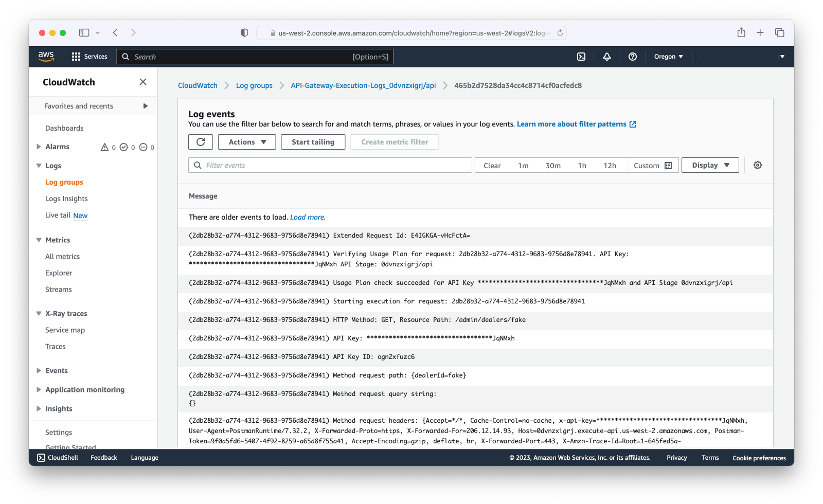
Task: Filter events to the last 12h
Action: click(610, 166)
